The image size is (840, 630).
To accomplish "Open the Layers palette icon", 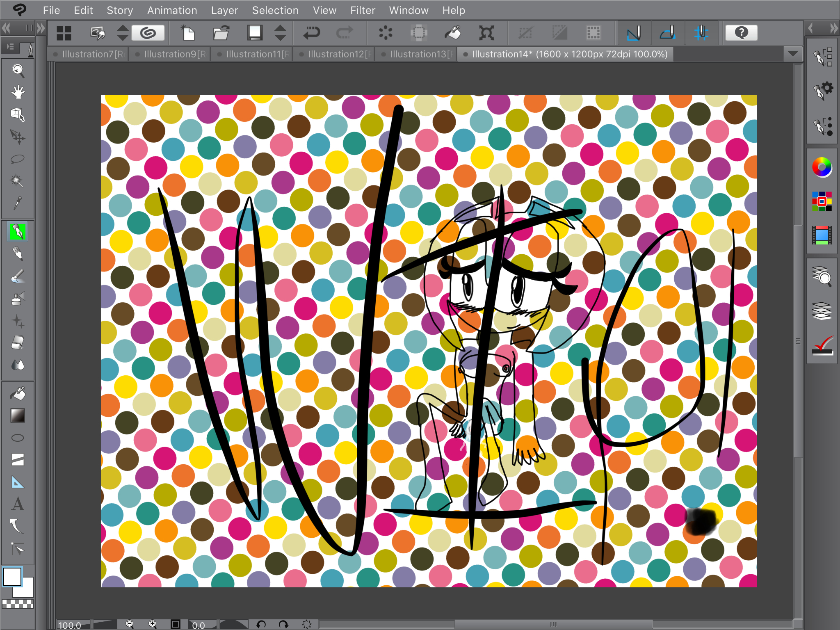I will coord(822,310).
